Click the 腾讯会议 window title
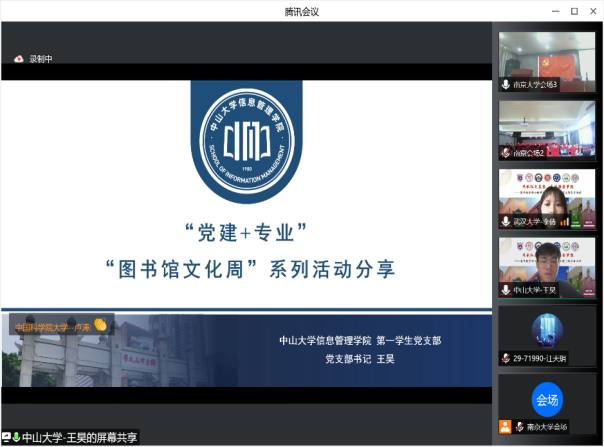 click(x=301, y=11)
